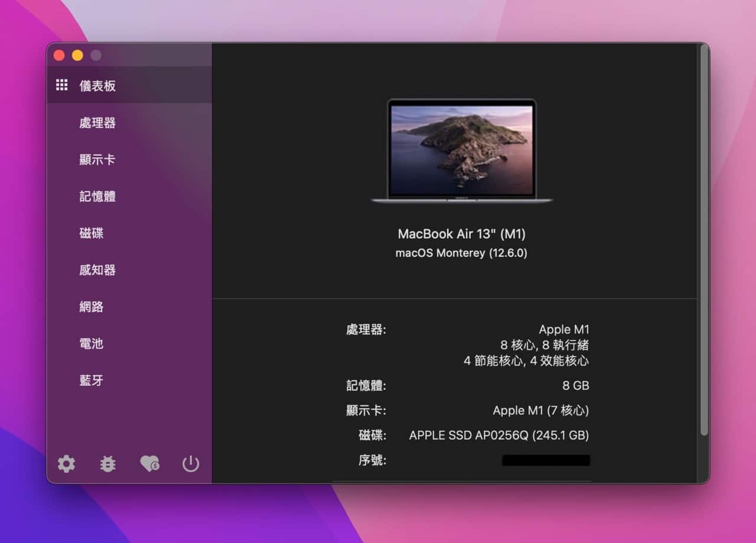Click the heart donate icon
Image resolution: width=756 pixels, height=543 pixels.
(x=149, y=464)
